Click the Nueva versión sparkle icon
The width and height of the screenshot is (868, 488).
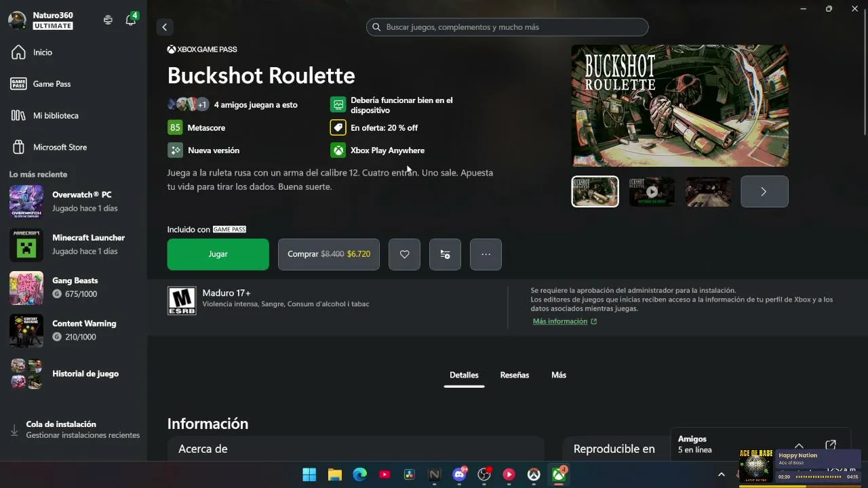[175, 150]
